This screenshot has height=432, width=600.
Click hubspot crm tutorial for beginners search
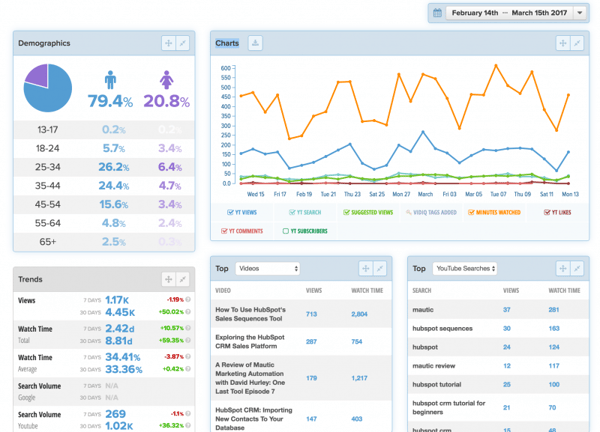point(449,408)
